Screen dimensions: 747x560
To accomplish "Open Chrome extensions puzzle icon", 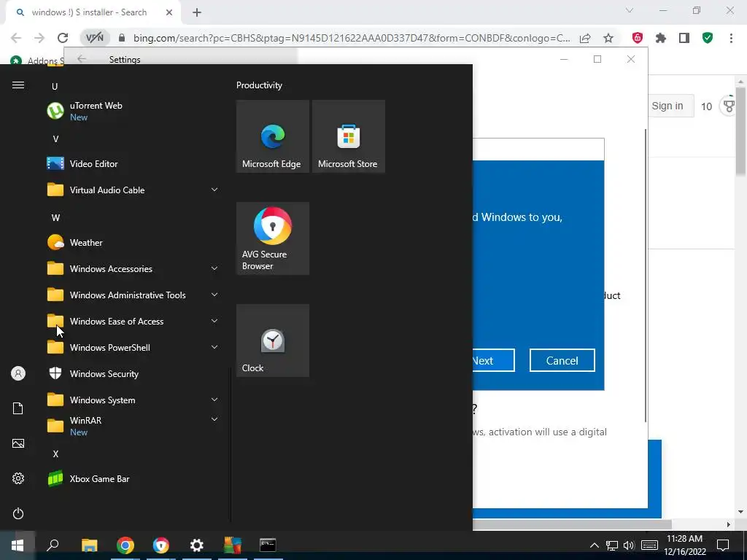I will point(661,38).
